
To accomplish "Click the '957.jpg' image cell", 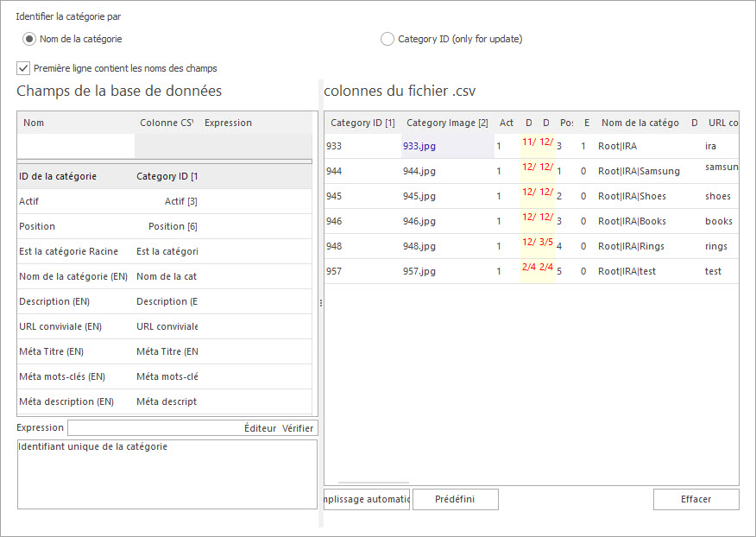I will (x=447, y=272).
